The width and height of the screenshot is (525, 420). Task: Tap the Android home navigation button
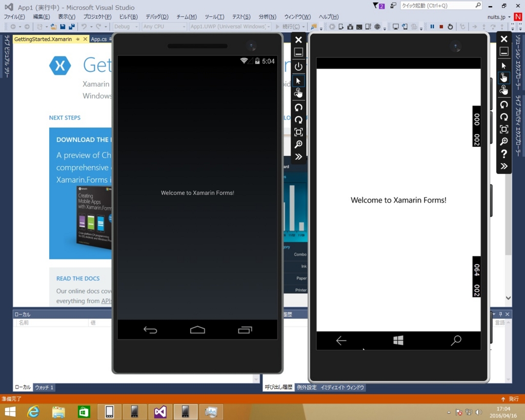(197, 330)
